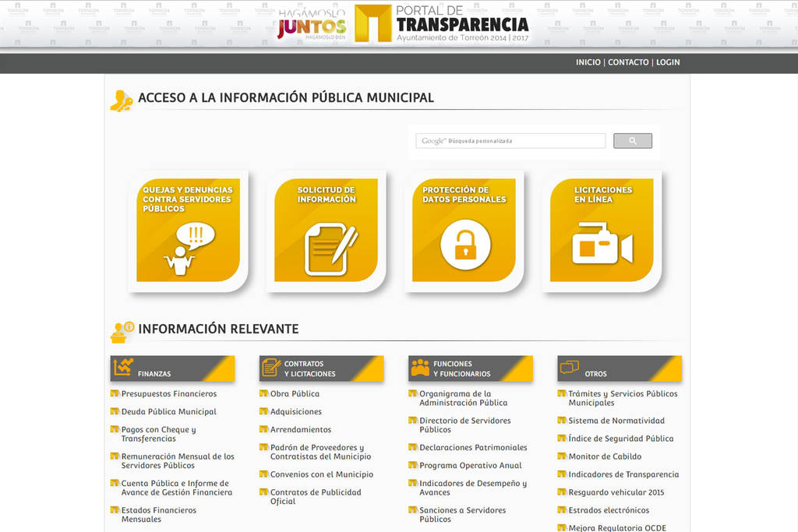View Obra Pública contracts link
The width and height of the screenshot is (798, 532).
pos(295,394)
